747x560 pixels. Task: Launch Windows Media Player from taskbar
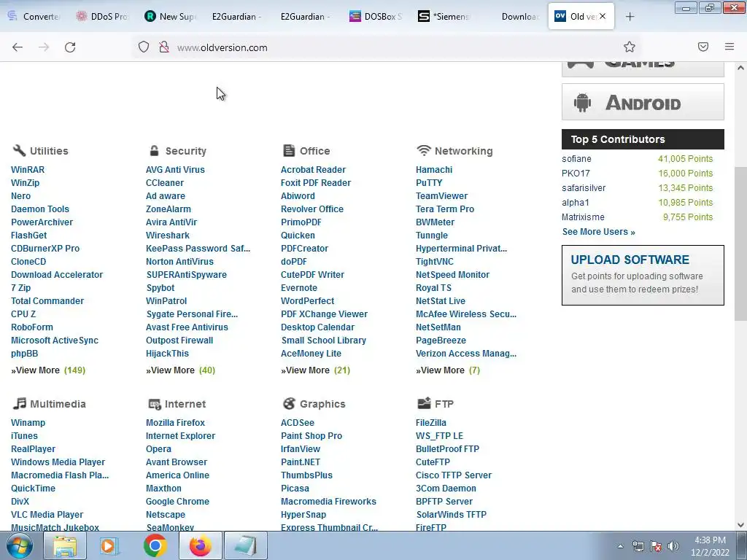point(109,545)
